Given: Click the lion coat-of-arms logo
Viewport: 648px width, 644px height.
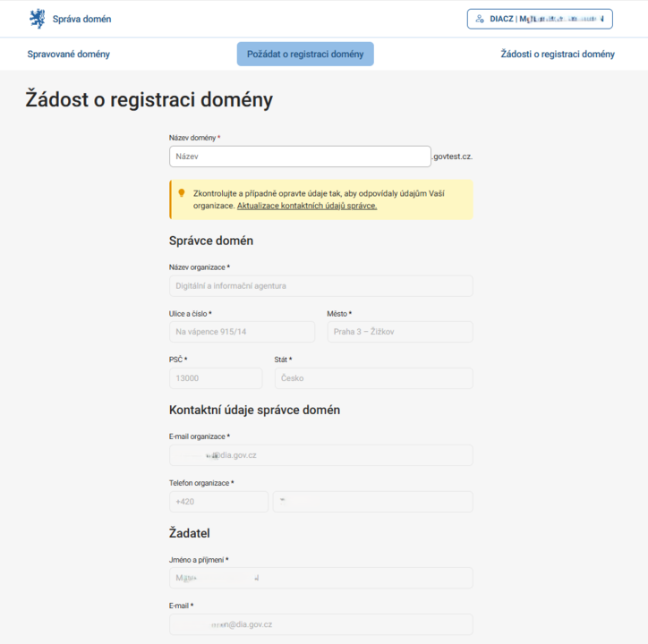Looking at the screenshot, I should pyautogui.click(x=37, y=18).
